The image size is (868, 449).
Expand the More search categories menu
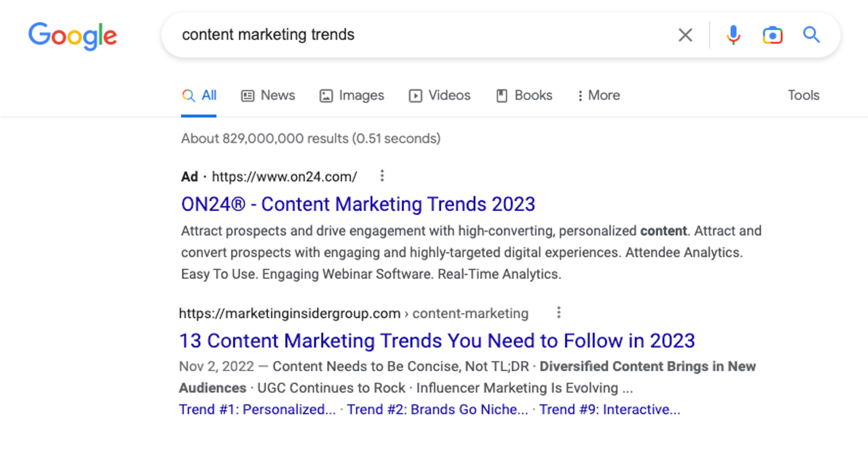click(599, 96)
